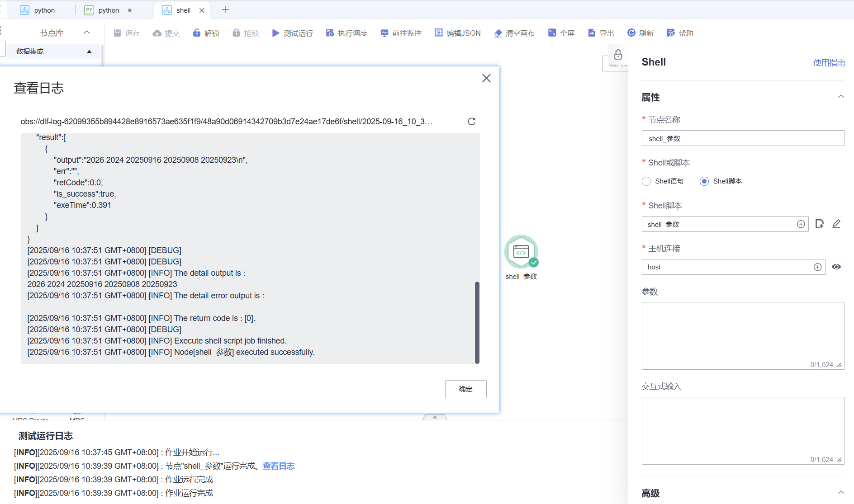
Task: Click the new script icon beside Shell脚本
Action: point(819,224)
